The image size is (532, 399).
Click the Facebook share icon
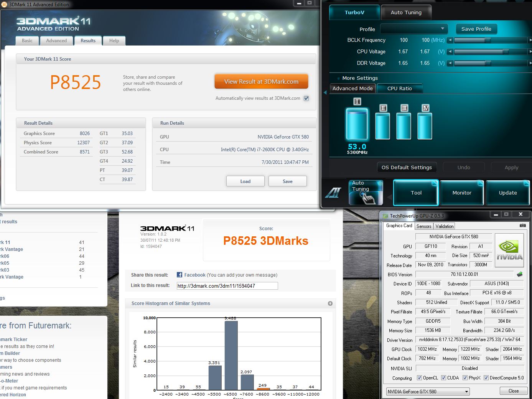click(180, 275)
